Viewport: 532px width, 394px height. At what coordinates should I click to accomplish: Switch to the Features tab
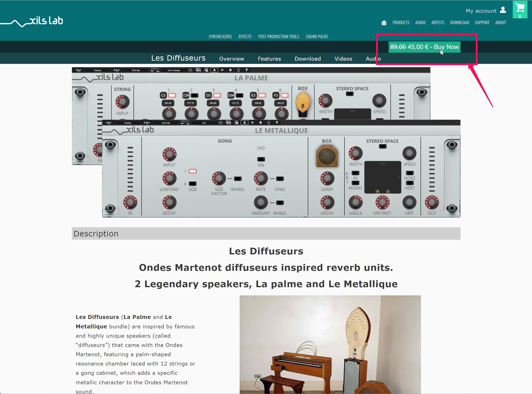coord(269,59)
